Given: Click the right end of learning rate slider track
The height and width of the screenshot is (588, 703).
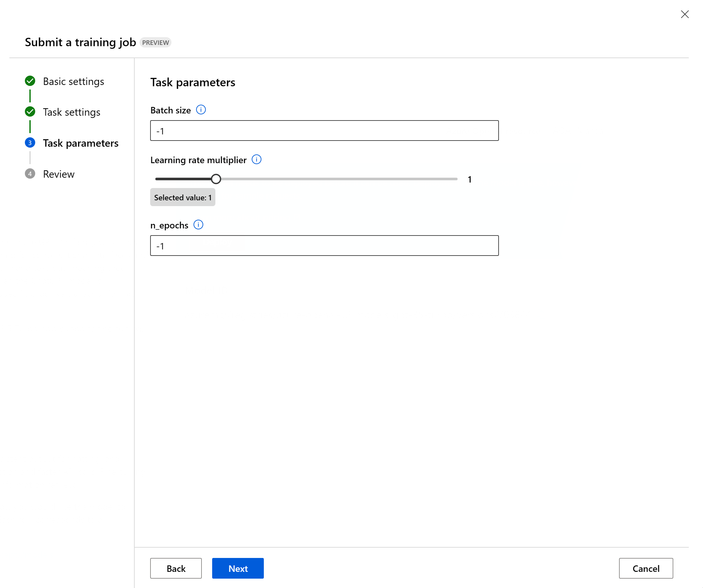Looking at the screenshot, I should point(455,179).
